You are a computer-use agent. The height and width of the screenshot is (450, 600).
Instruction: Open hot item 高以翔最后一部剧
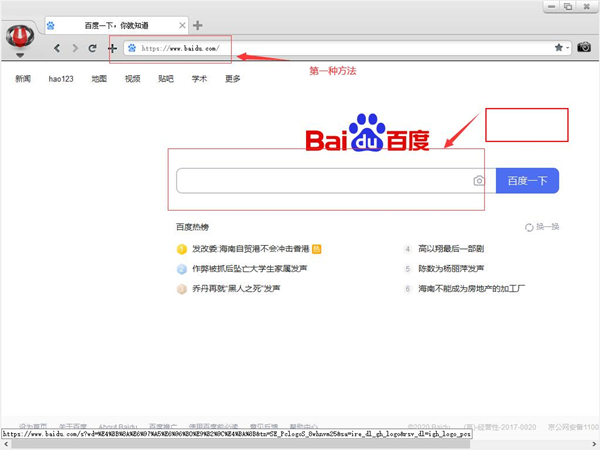tap(451, 249)
